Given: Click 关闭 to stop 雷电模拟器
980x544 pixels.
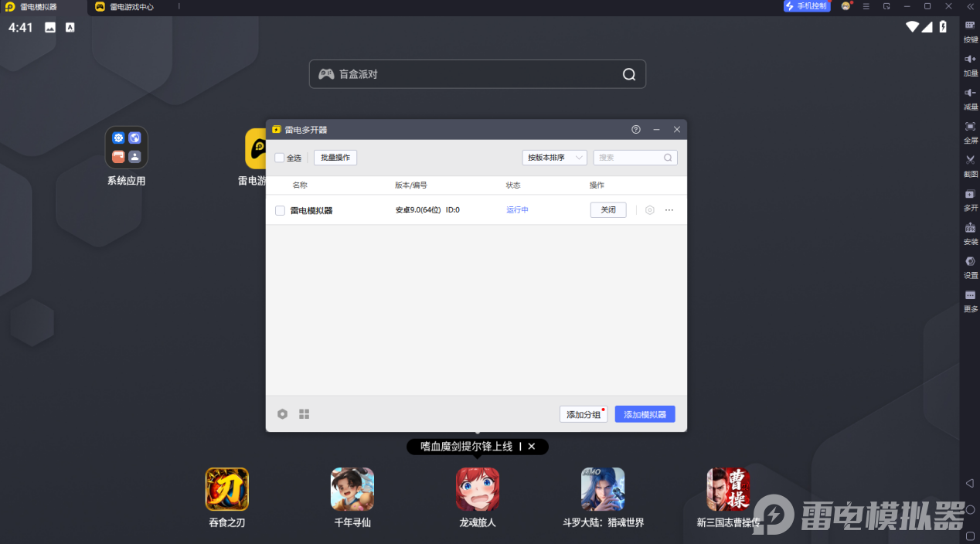Looking at the screenshot, I should coord(608,209).
